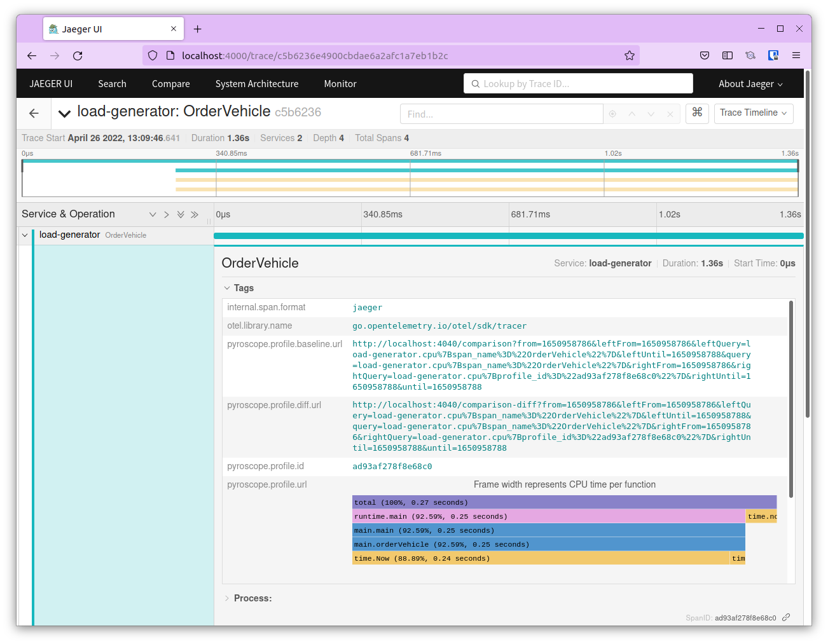Open System Architecture page
The width and height of the screenshot is (828, 644).
point(257,84)
